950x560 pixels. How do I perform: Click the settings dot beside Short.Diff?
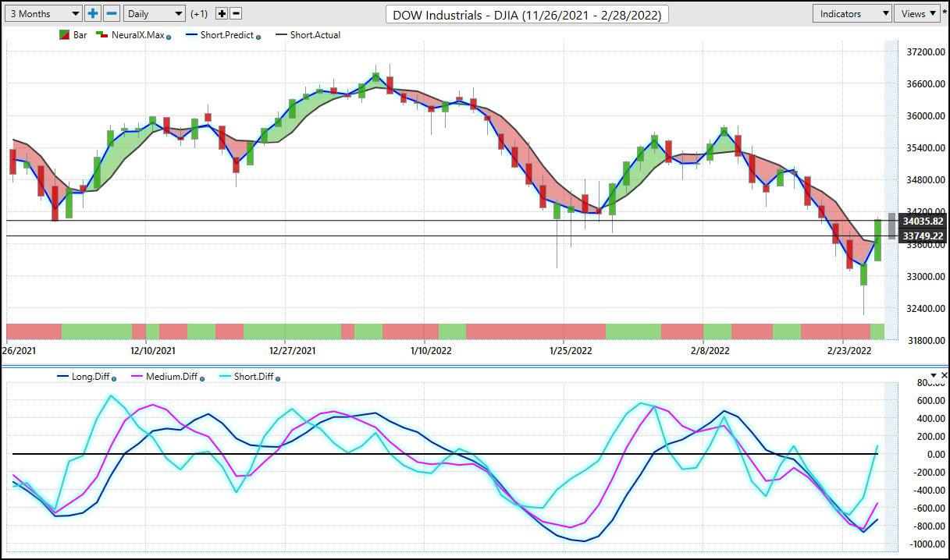pyautogui.click(x=278, y=379)
